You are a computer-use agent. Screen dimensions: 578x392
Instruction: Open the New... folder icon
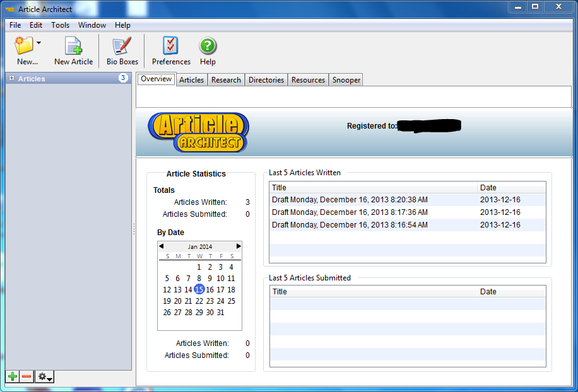[24, 45]
